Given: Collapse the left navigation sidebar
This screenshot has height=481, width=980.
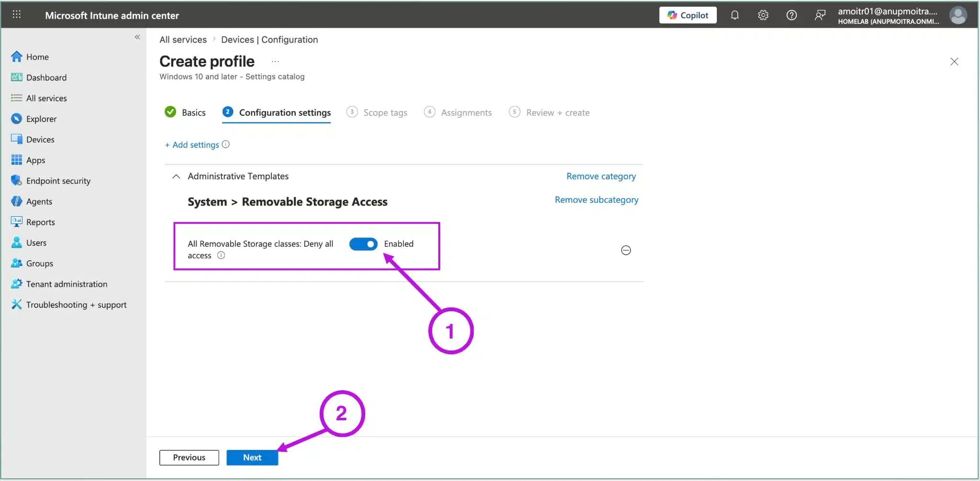Looking at the screenshot, I should click(137, 37).
